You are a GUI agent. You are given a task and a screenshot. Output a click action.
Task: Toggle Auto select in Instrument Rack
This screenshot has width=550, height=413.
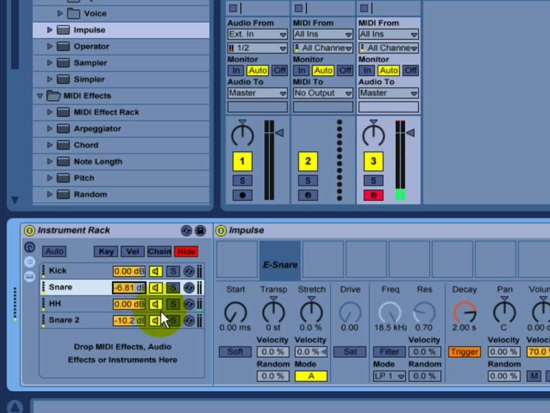point(54,252)
